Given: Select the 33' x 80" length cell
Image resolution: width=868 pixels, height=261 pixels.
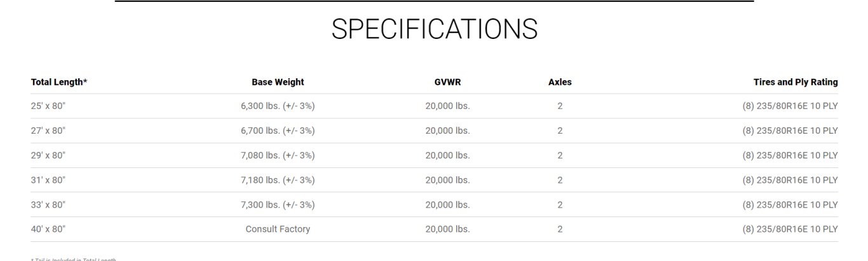Looking at the screenshot, I should [48, 204].
